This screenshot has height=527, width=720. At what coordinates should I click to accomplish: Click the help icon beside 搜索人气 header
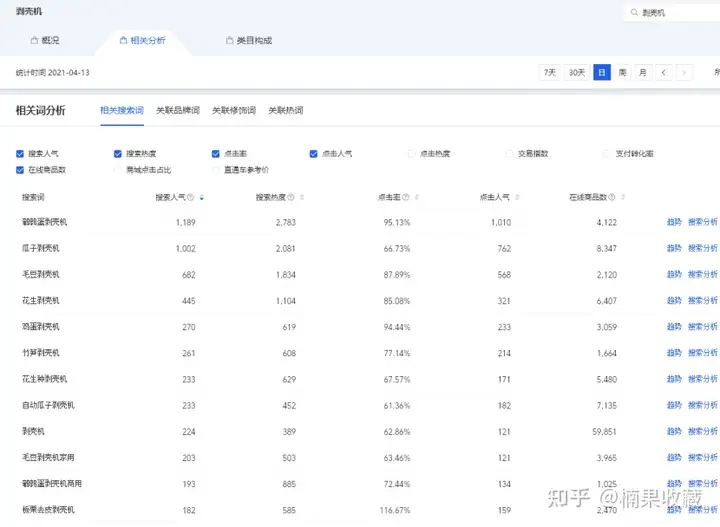click(191, 197)
